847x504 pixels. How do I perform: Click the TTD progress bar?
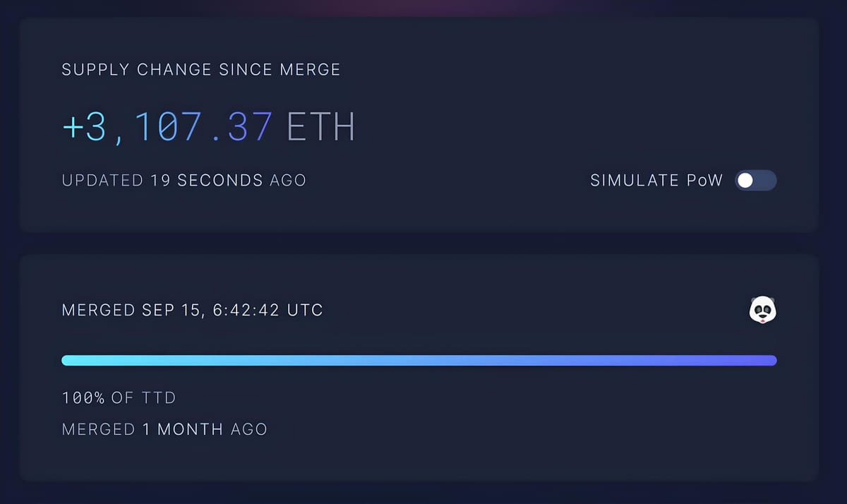(419, 360)
